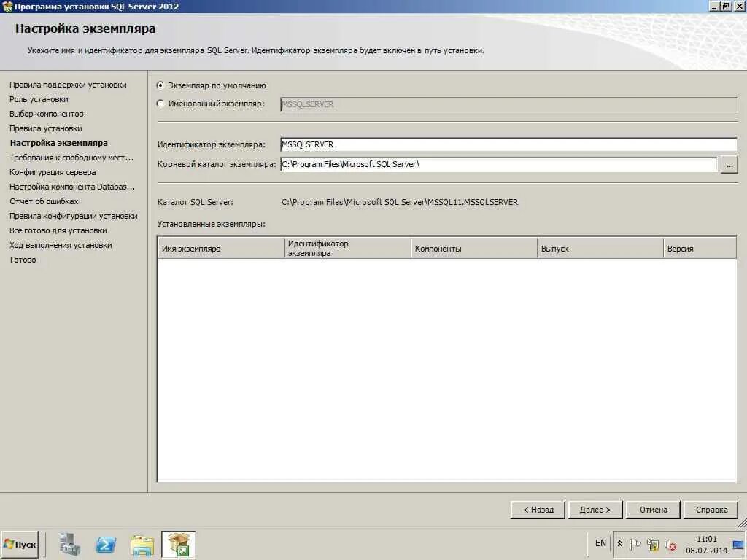Open Windows Explorer from the taskbar
The width and height of the screenshot is (747, 560).
point(142,545)
